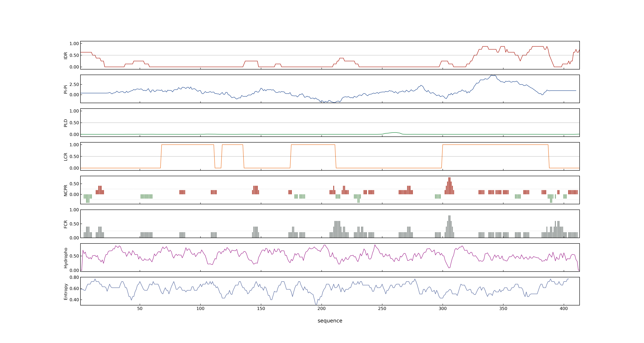Click x-axis tick label 50
Viewport: 644px width, 343px height.
tap(140, 309)
